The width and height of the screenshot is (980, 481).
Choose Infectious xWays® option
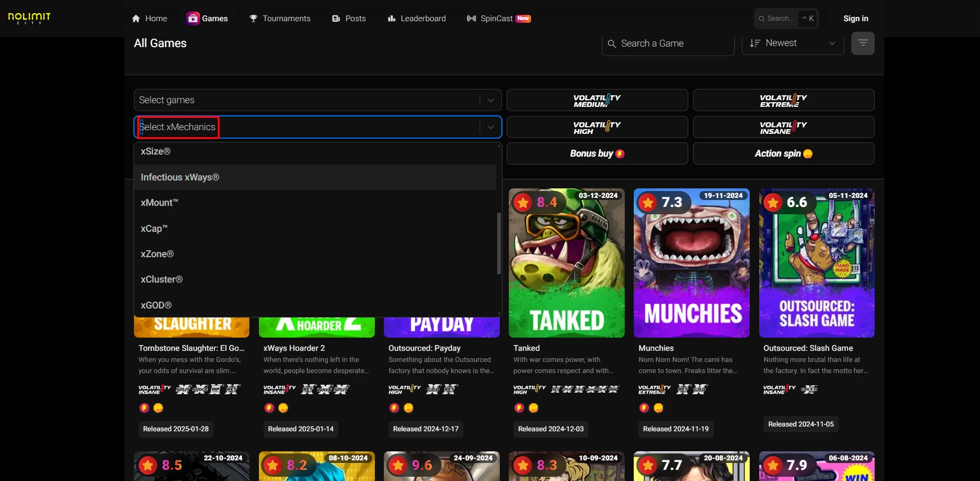pos(315,177)
